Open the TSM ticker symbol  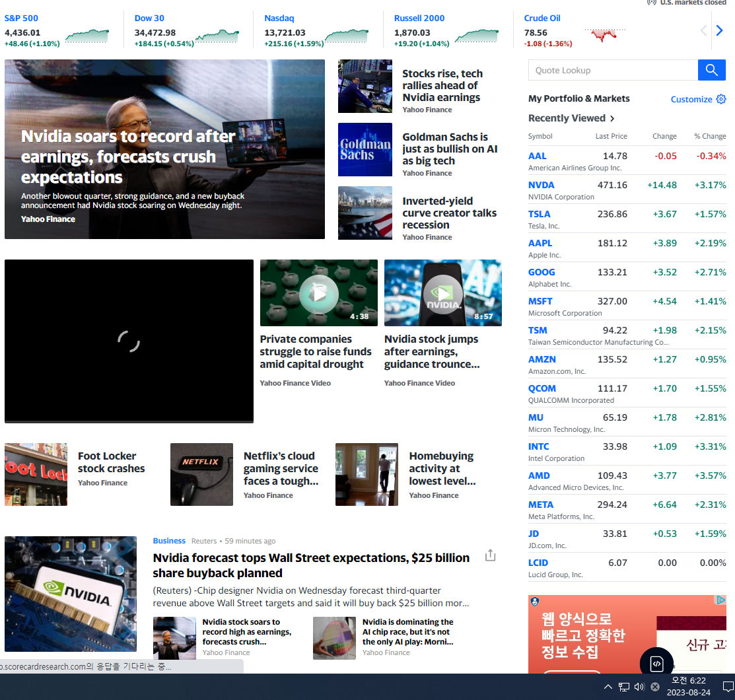click(x=538, y=331)
